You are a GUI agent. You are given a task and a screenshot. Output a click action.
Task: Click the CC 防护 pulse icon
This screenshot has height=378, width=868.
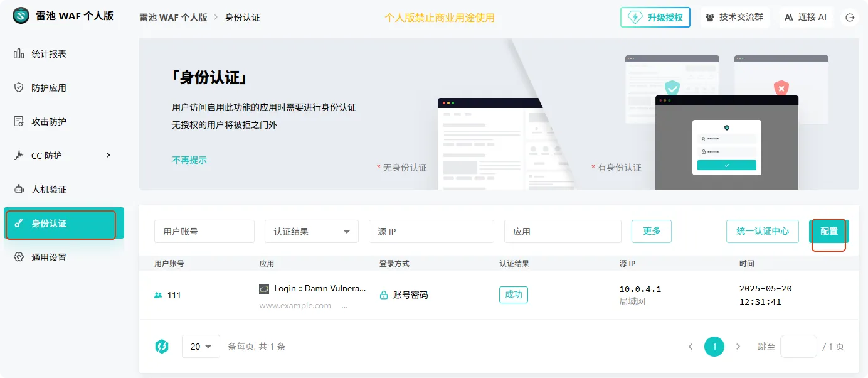[19, 156]
